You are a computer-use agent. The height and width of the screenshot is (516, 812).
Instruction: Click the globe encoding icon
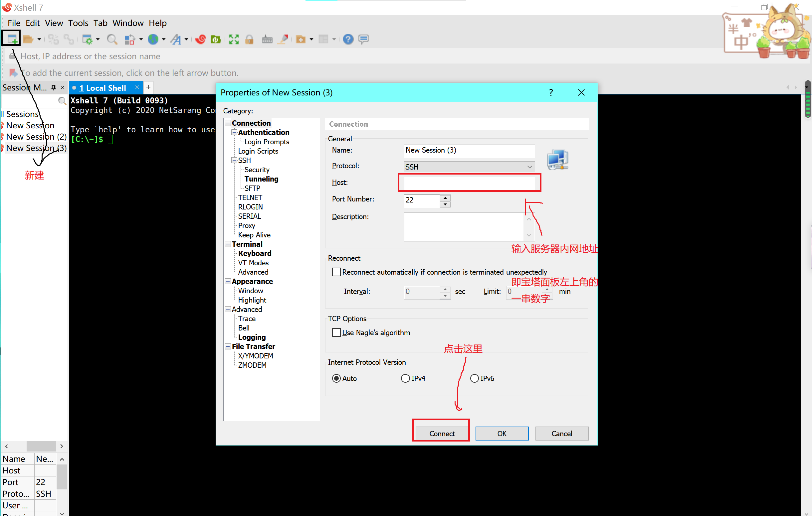(153, 40)
